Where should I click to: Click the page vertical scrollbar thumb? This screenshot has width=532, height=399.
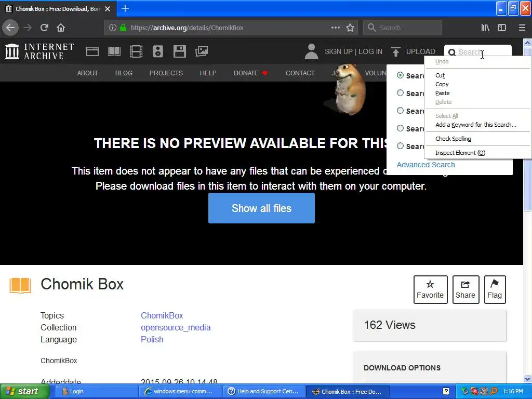[x=527, y=129]
